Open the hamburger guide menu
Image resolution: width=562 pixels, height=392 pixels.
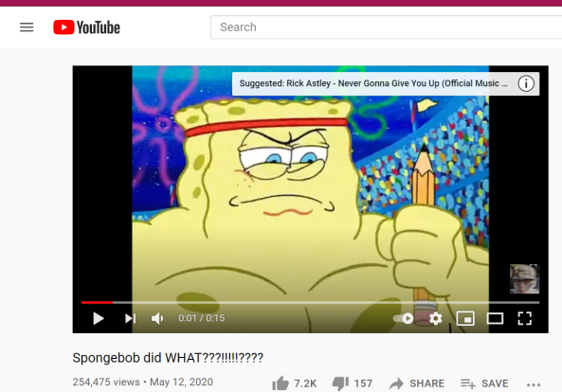(x=27, y=27)
